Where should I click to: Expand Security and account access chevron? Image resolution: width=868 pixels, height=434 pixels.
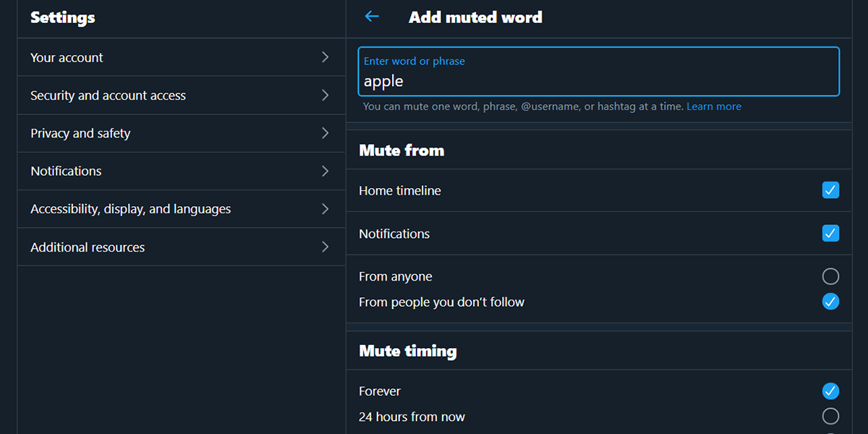pos(325,95)
